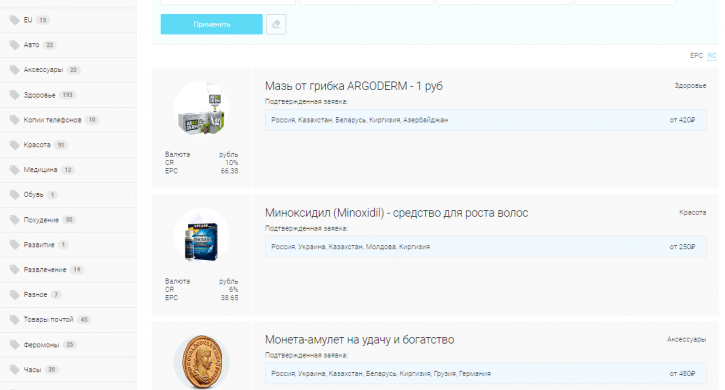Click the gold coin amulet thumbnail
Screen dimensions: 725x390
(202, 362)
